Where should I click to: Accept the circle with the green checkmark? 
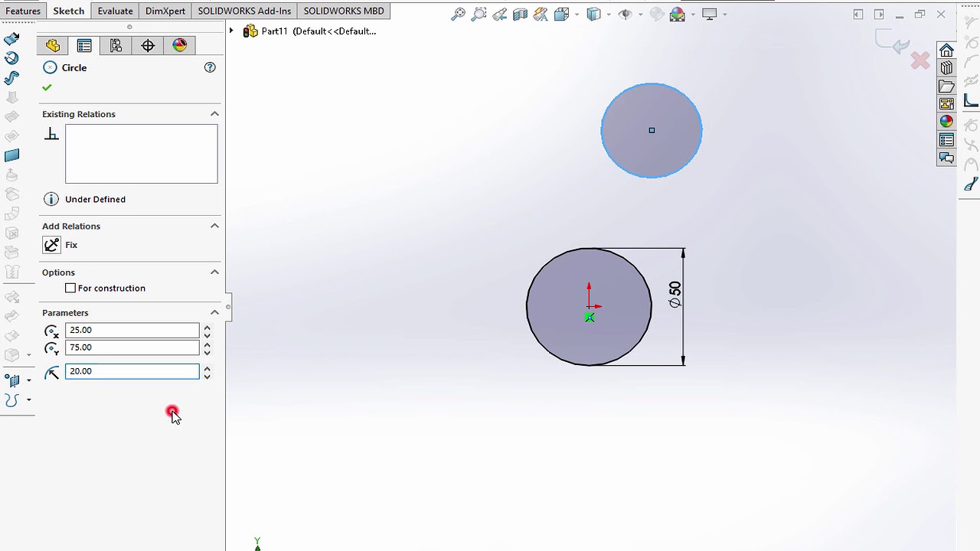click(47, 87)
